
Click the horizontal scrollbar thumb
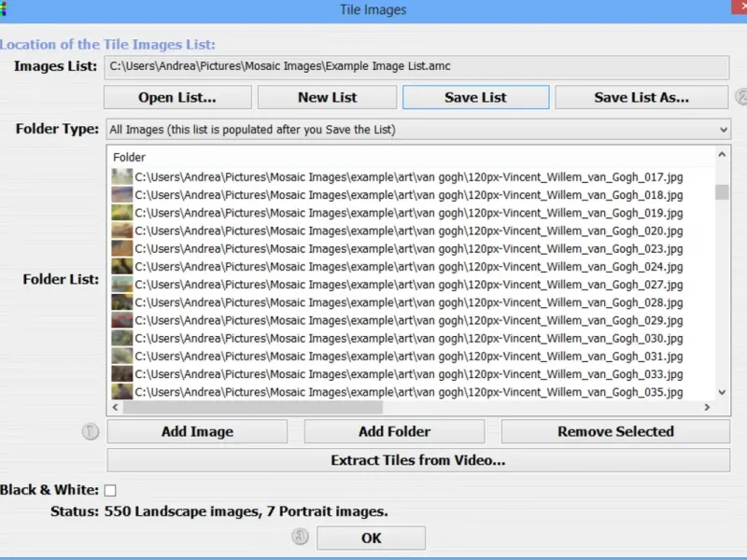252,407
